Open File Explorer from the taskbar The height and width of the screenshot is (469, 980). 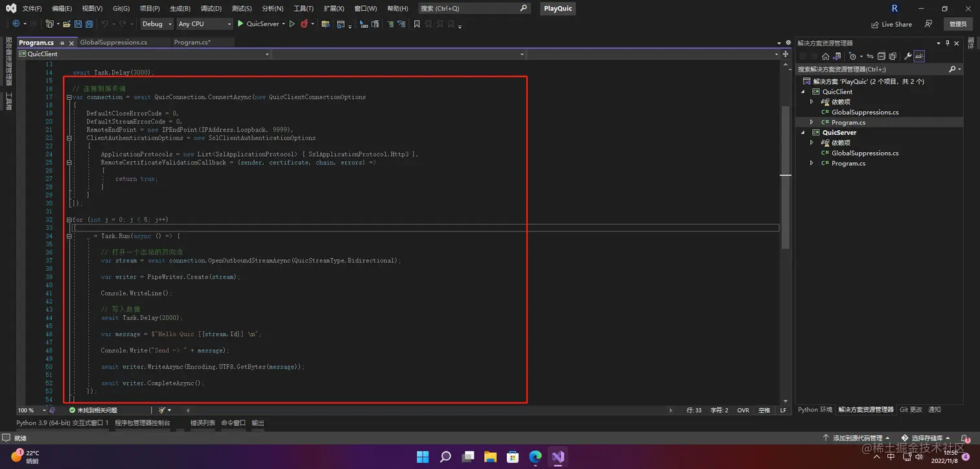pos(490,457)
